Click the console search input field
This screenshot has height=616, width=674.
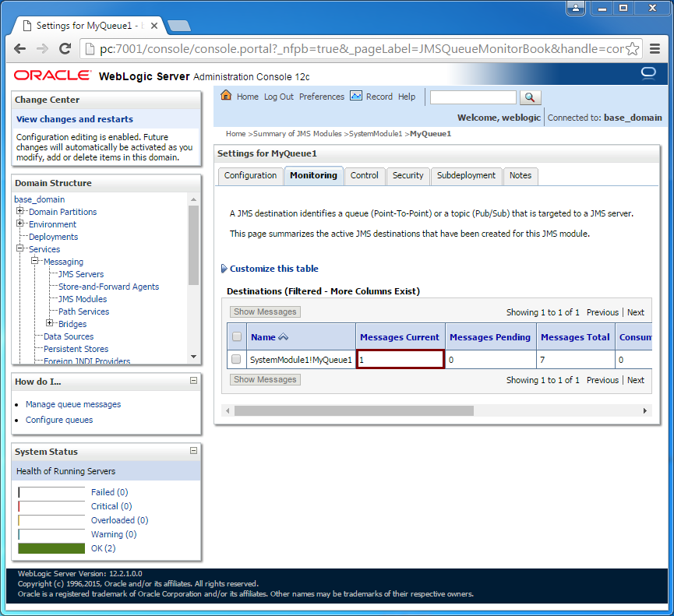click(473, 97)
